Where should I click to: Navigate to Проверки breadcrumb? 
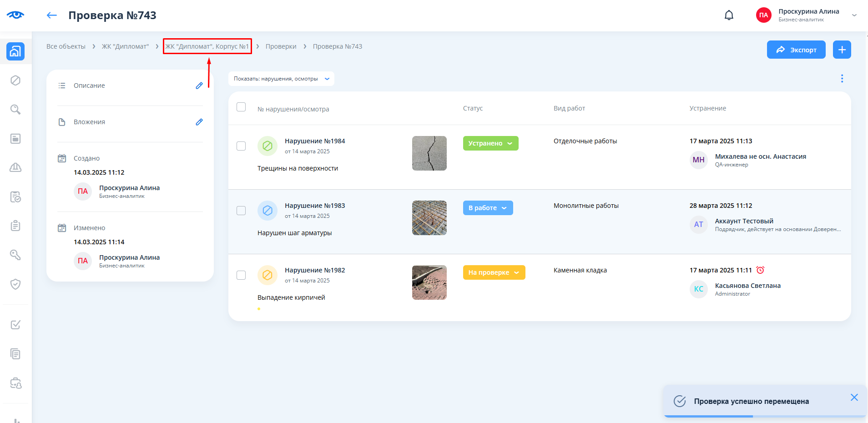pos(281,46)
